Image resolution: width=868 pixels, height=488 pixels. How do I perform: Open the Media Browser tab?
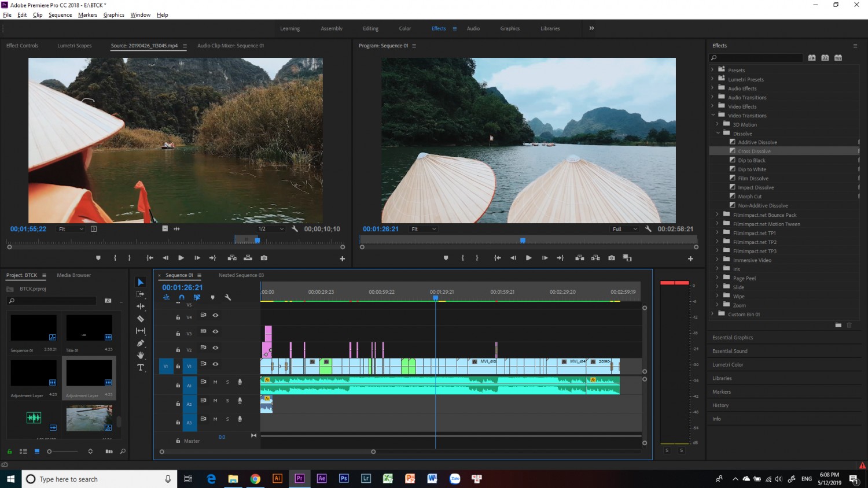pyautogui.click(x=73, y=275)
